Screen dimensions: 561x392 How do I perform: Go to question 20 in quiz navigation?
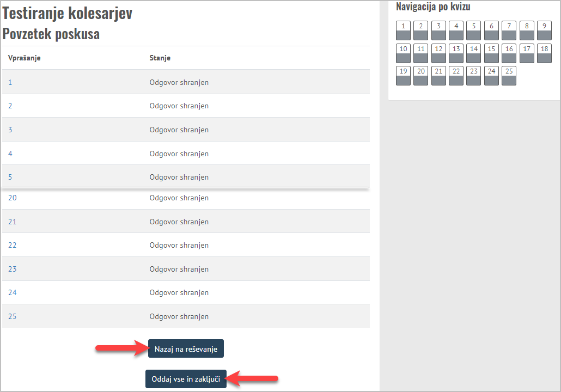coord(420,76)
